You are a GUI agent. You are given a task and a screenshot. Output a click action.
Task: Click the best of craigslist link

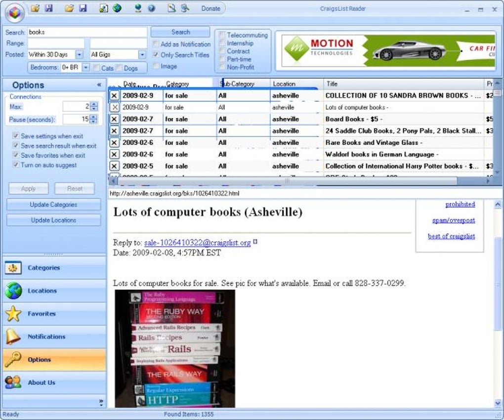[451, 236]
